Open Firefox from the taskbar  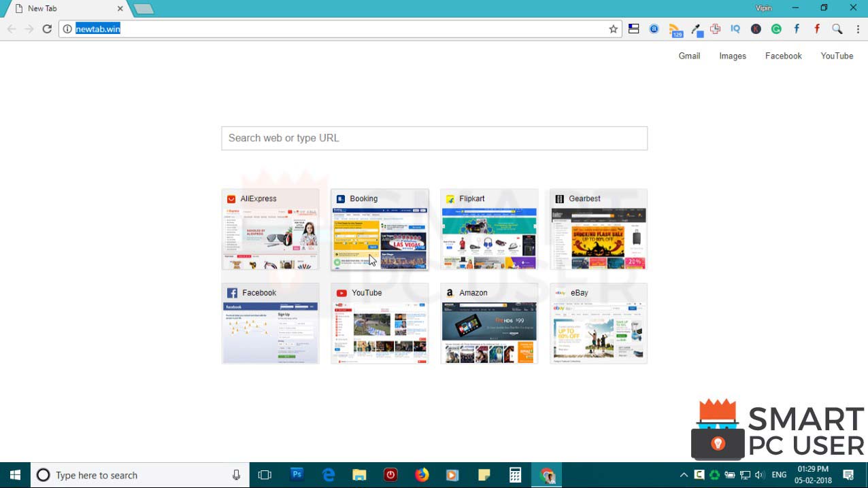[421, 474]
